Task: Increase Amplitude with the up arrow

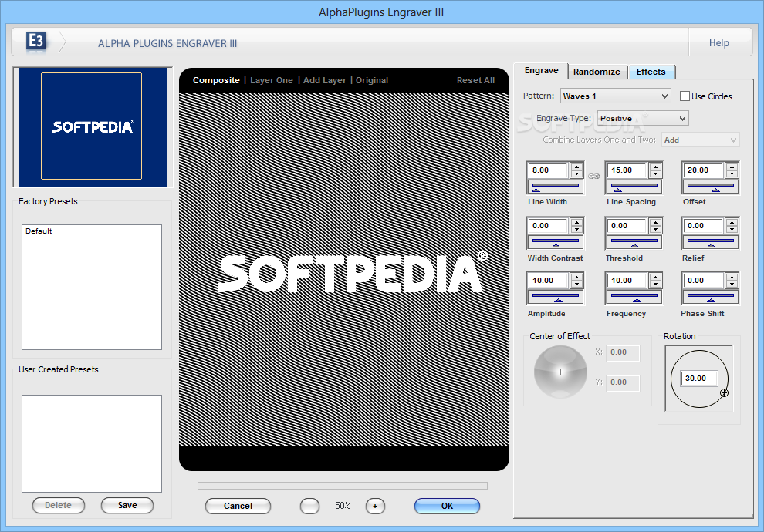Action: coord(577,278)
